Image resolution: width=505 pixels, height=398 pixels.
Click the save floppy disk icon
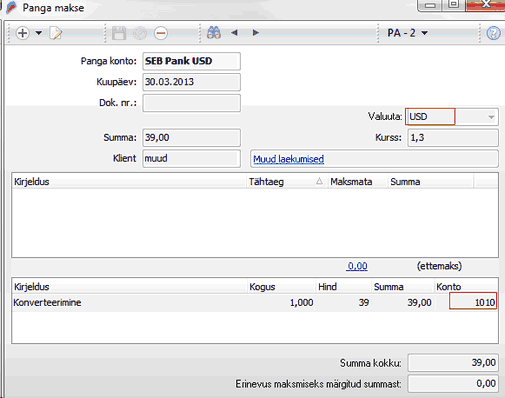point(119,33)
